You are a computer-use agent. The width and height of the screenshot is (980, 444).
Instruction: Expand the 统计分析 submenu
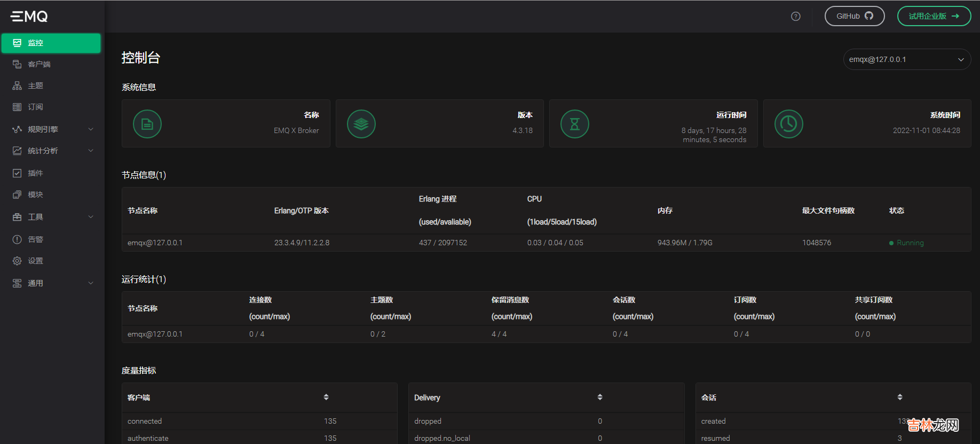click(52, 151)
